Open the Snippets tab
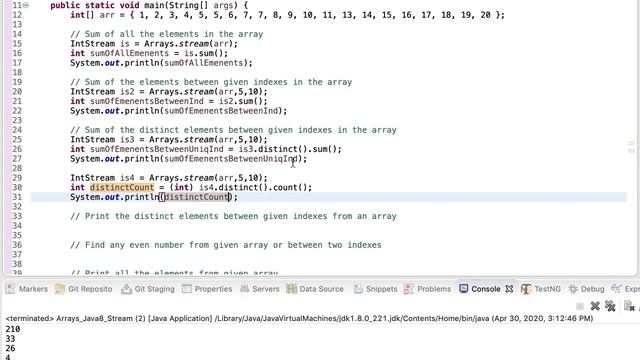 tap(376, 289)
